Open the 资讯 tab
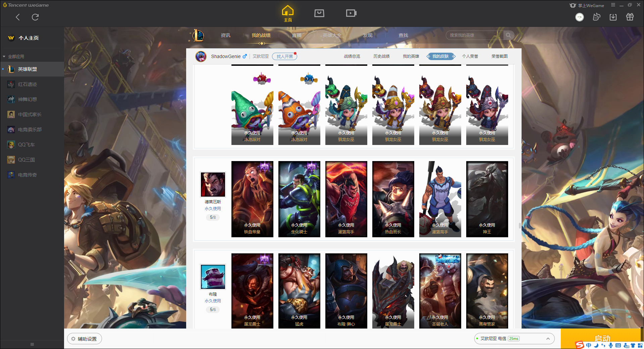This screenshot has width=644, height=349. (225, 35)
